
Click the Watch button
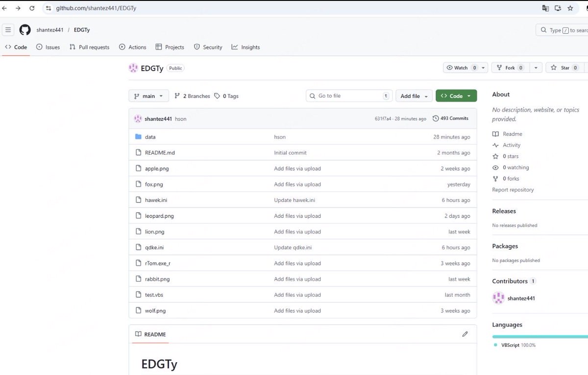(461, 68)
